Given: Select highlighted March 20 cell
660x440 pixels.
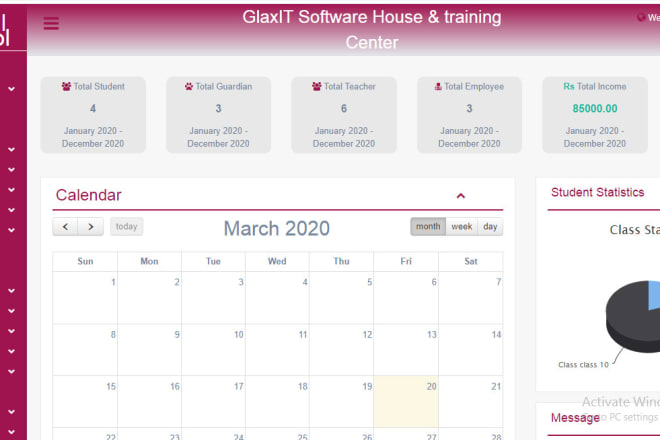Looking at the screenshot, I should (x=406, y=402).
